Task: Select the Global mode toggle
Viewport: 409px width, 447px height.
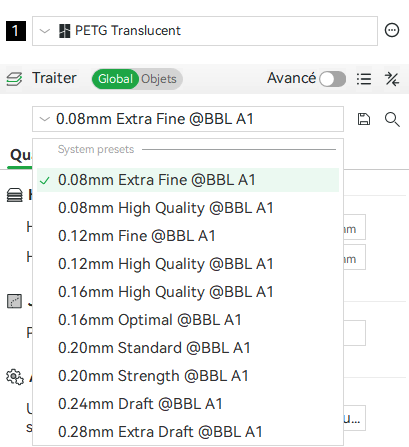Action: point(115,79)
